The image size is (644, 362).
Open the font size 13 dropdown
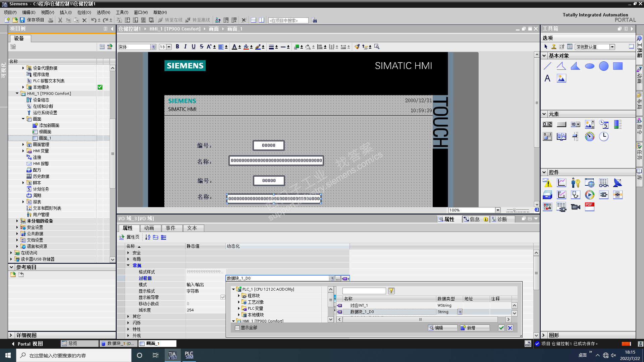pos(169,47)
